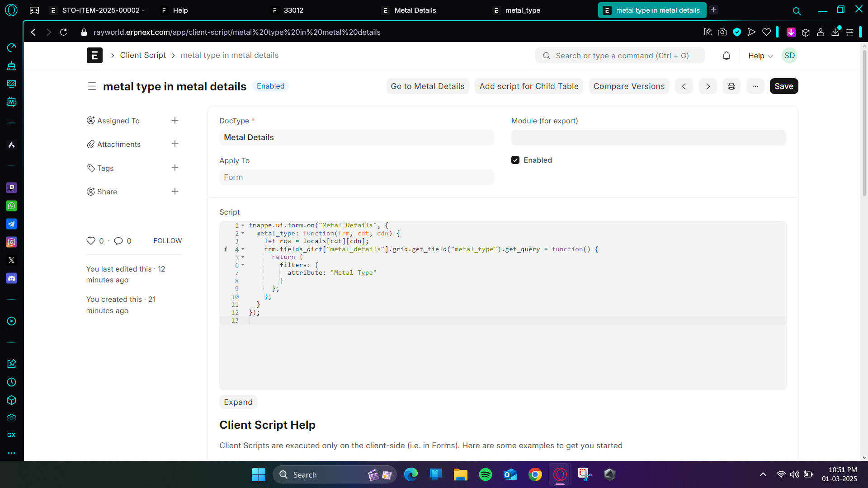Open Compare Versions

click(629, 86)
